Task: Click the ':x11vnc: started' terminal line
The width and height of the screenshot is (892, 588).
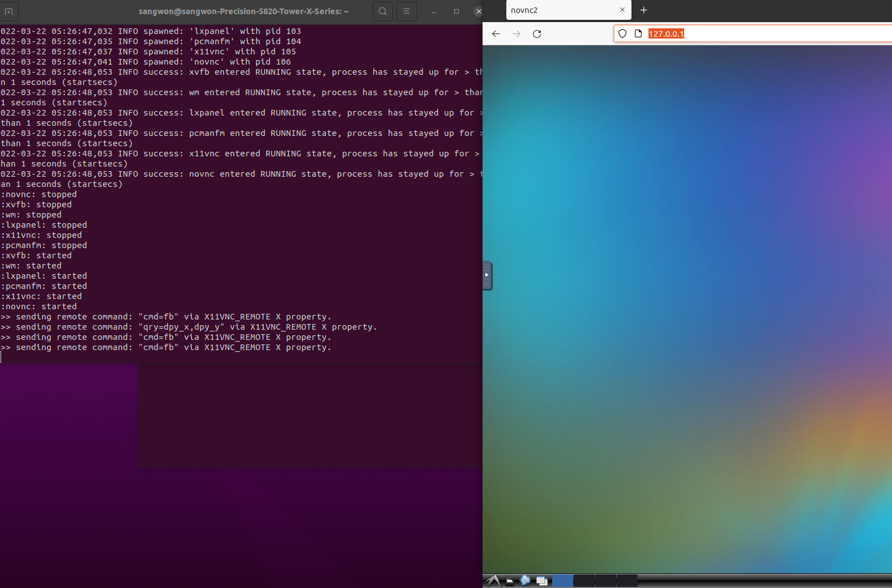Action: tap(41, 296)
